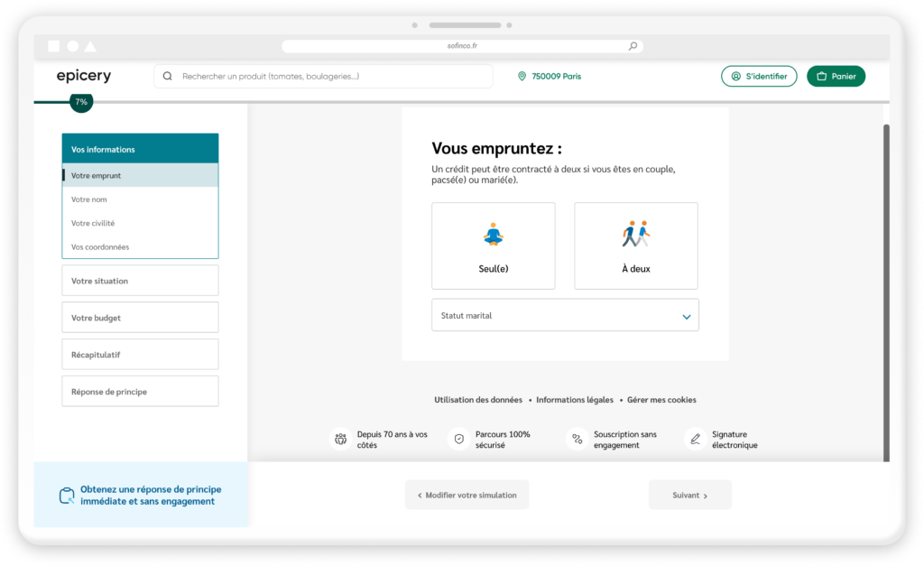
Task: Go to Votre nom in sidebar
Action: (89, 199)
